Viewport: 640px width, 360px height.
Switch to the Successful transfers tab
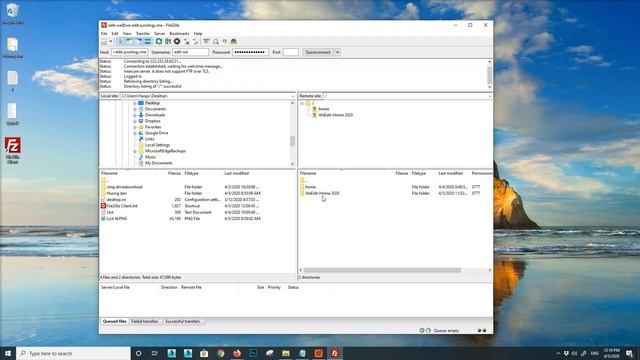[x=182, y=322]
